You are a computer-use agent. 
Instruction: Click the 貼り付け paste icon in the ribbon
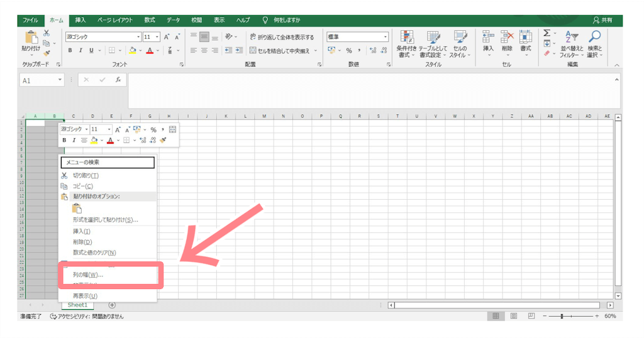(31, 38)
